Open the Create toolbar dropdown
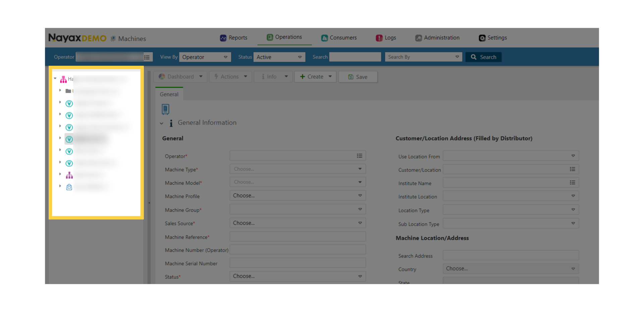 (x=315, y=77)
